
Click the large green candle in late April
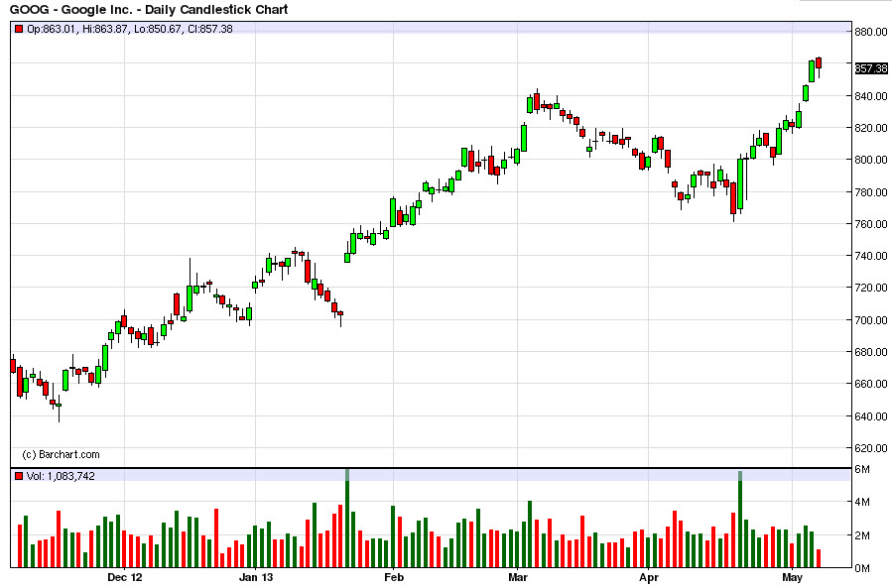click(740, 184)
